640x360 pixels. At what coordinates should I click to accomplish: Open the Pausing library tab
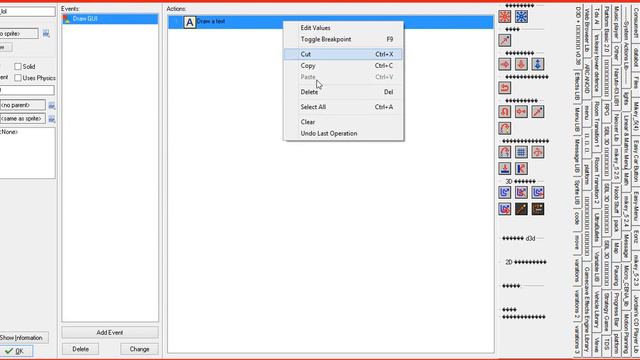coord(616,275)
